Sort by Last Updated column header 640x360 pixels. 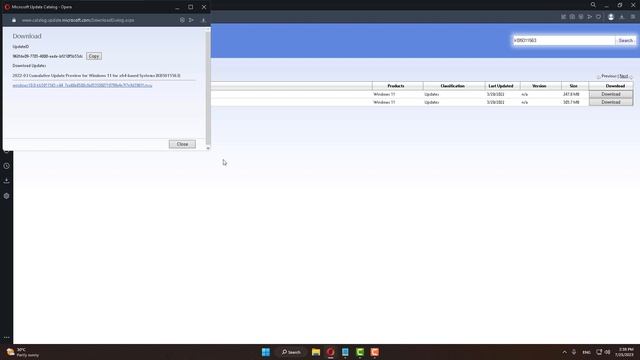coord(501,86)
